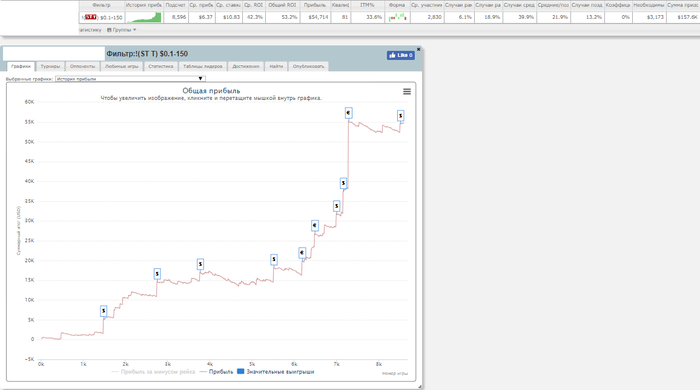This screenshot has width=700, height=390.
Task: Click the green profit history sparkline thumbnail
Action: tap(144, 17)
